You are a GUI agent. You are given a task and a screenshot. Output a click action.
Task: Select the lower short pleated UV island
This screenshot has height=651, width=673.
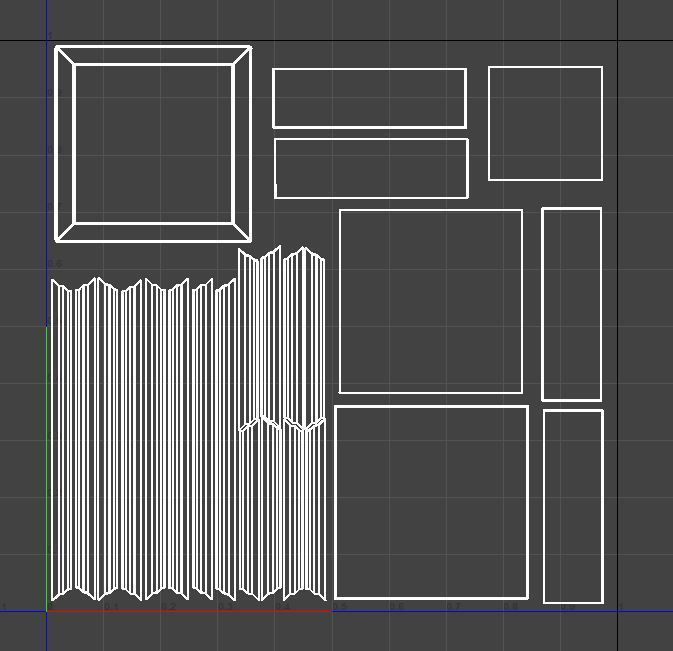[x=282, y=509]
